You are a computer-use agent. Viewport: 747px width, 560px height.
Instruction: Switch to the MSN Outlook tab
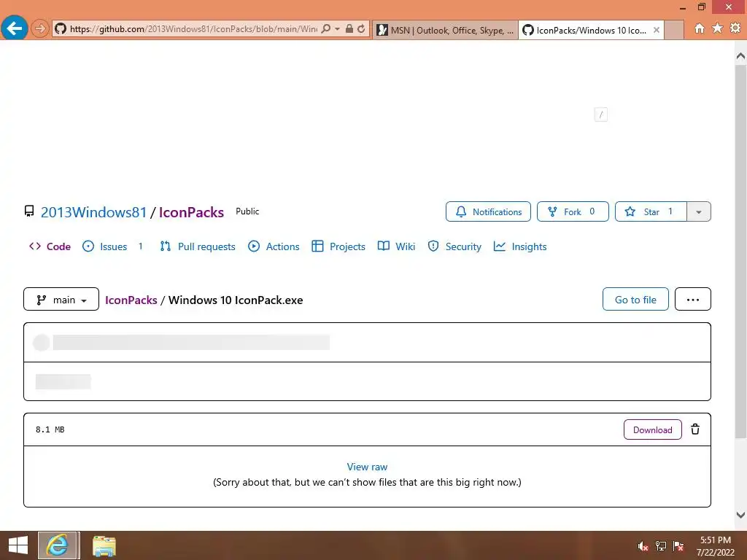[x=445, y=30]
